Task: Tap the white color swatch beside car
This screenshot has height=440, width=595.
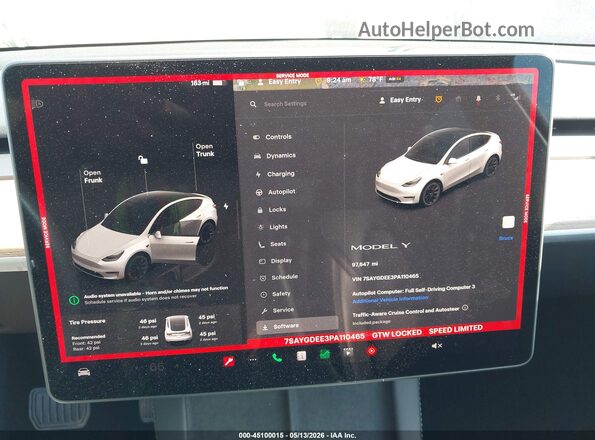Action: pos(508,222)
